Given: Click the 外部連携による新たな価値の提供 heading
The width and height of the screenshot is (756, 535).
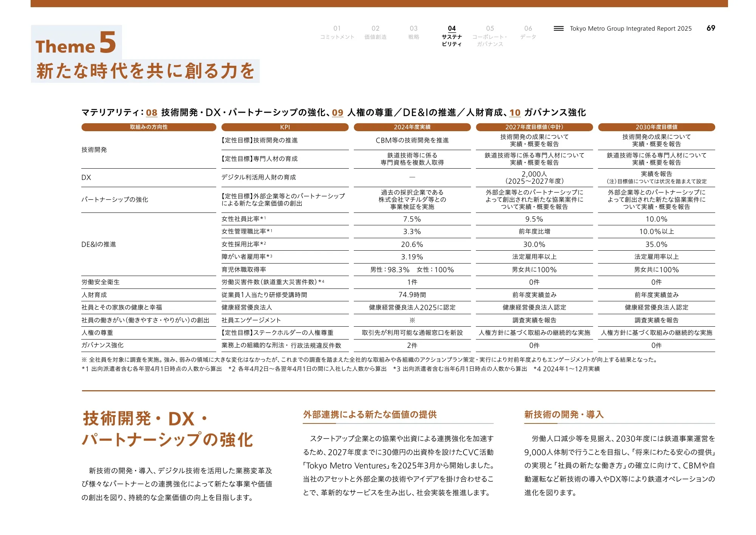Looking at the screenshot, I should (370, 415).
